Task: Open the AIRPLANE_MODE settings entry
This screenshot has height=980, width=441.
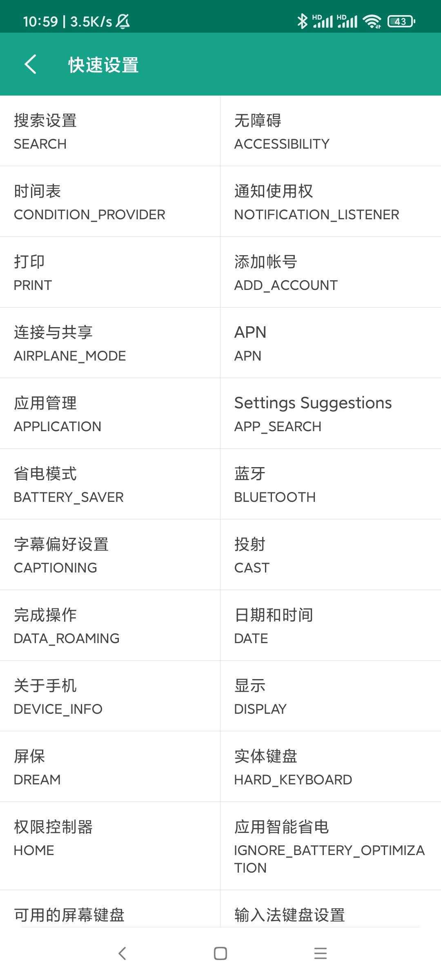Action: (110, 343)
